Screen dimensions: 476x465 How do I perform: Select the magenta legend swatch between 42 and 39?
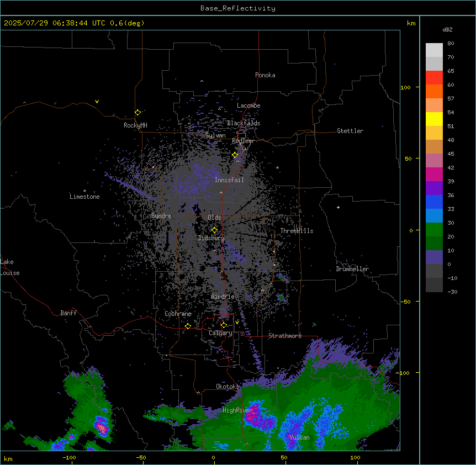coord(434,174)
